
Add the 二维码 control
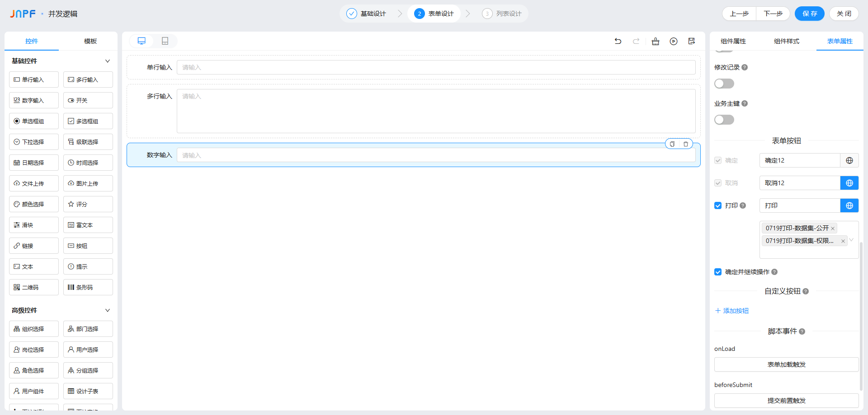(34, 287)
